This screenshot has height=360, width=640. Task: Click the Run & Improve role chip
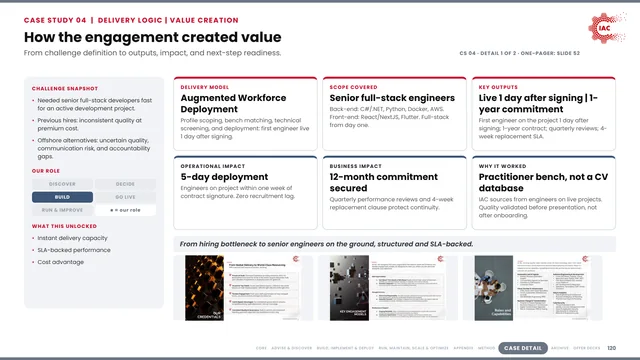tap(62, 210)
